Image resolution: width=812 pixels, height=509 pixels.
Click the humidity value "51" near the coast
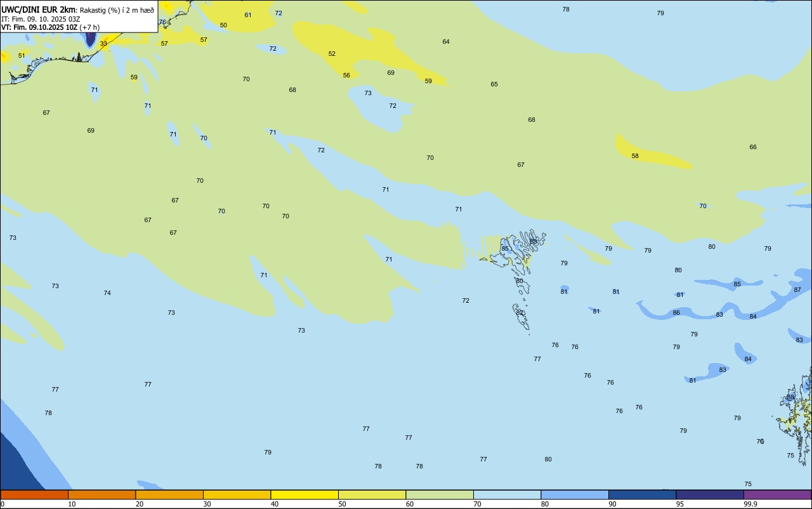coord(22,56)
